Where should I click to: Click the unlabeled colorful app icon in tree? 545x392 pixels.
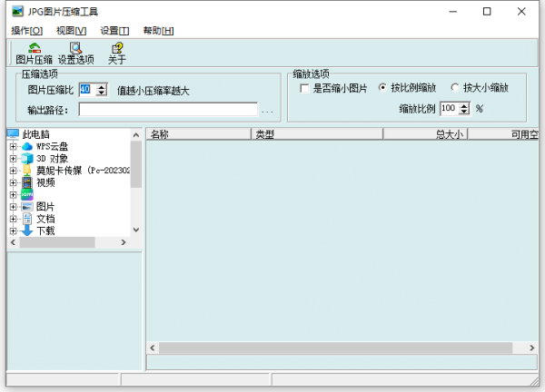(x=27, y=194)
